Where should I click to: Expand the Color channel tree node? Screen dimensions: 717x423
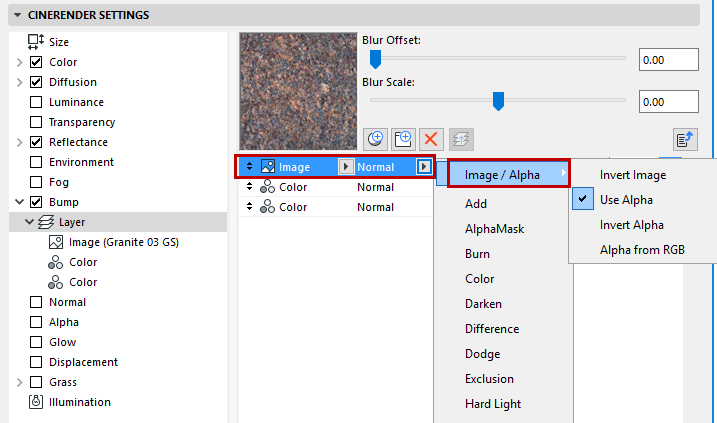click(x=19, y=62)
